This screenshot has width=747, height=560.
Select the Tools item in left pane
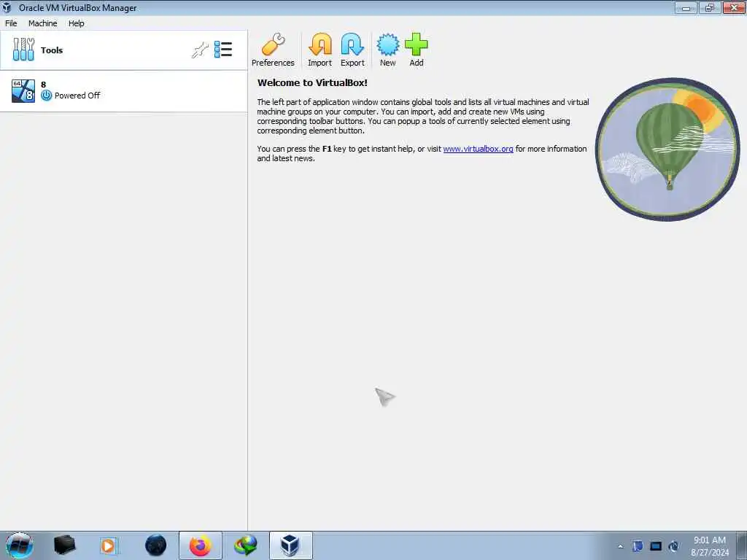124,50
